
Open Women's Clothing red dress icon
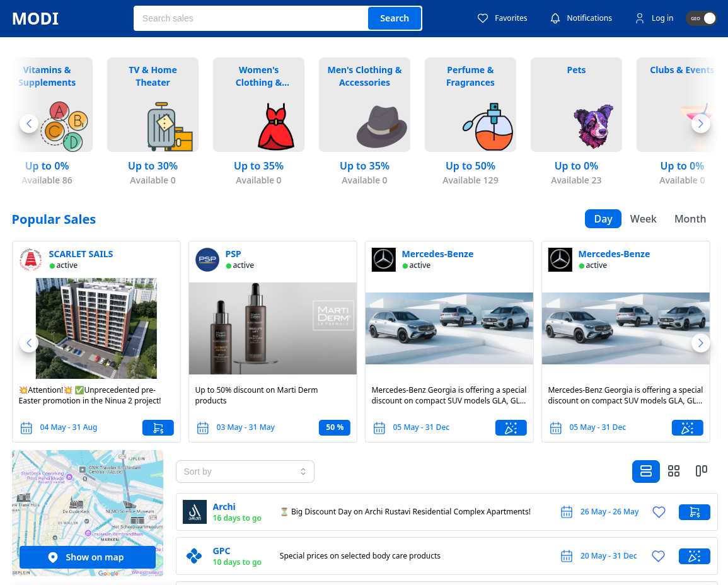276,127
